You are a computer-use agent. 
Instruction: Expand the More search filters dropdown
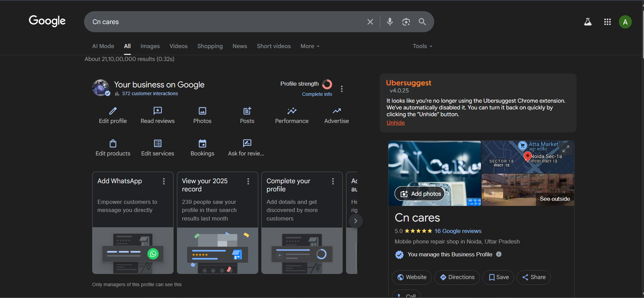click(310, 46)
